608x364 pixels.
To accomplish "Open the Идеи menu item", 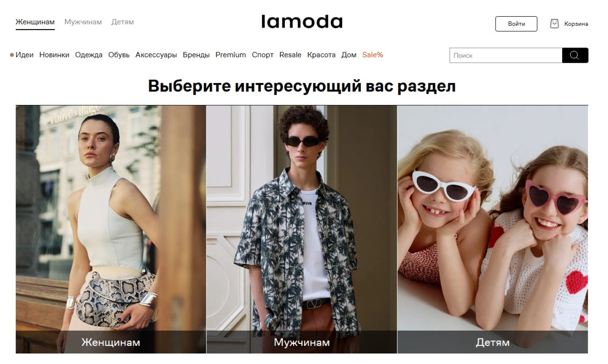I will [24, 55].
